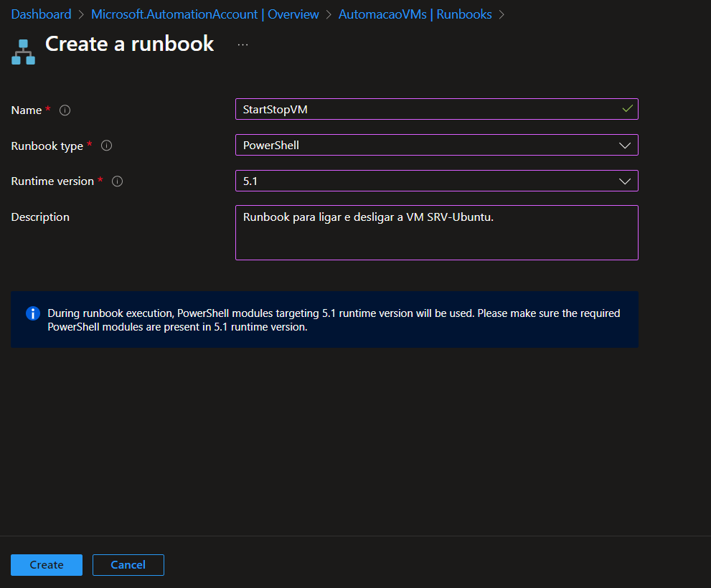Image resolution: width=711 pixels, height=588 pixels.
Task: Go to Dashboard breadcrumb
Action: [x=41, y=14]
